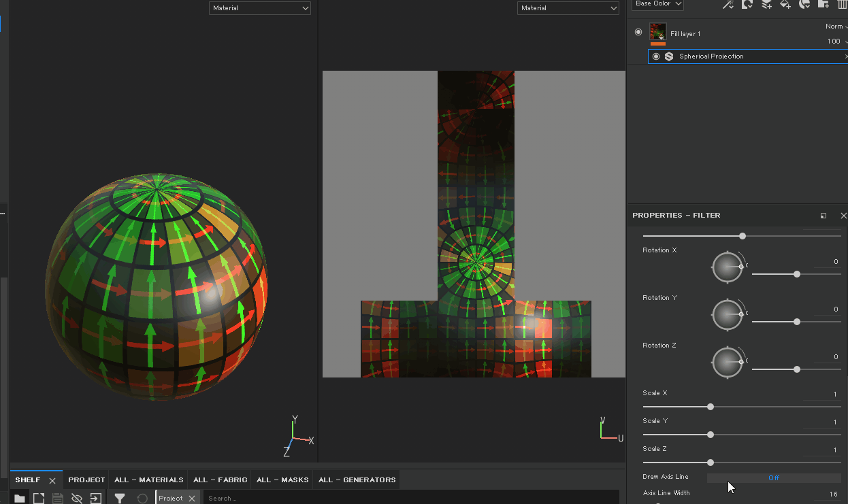Import resources using the shelf import icon
Viewport: 848px width, 504px height.
[96, 497]
